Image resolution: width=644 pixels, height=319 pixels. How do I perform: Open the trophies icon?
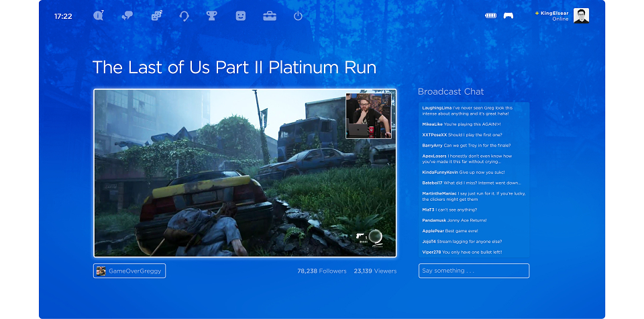point(211,15)
